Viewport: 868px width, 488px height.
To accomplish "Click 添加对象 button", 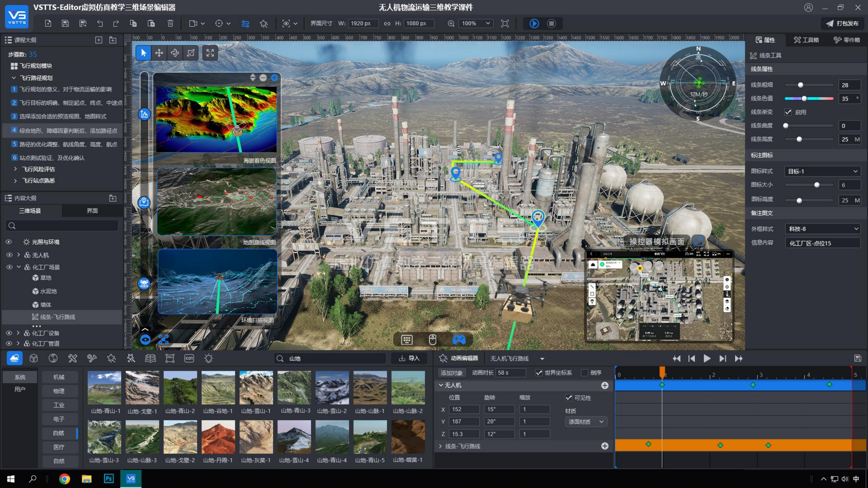I will (451, 372).
